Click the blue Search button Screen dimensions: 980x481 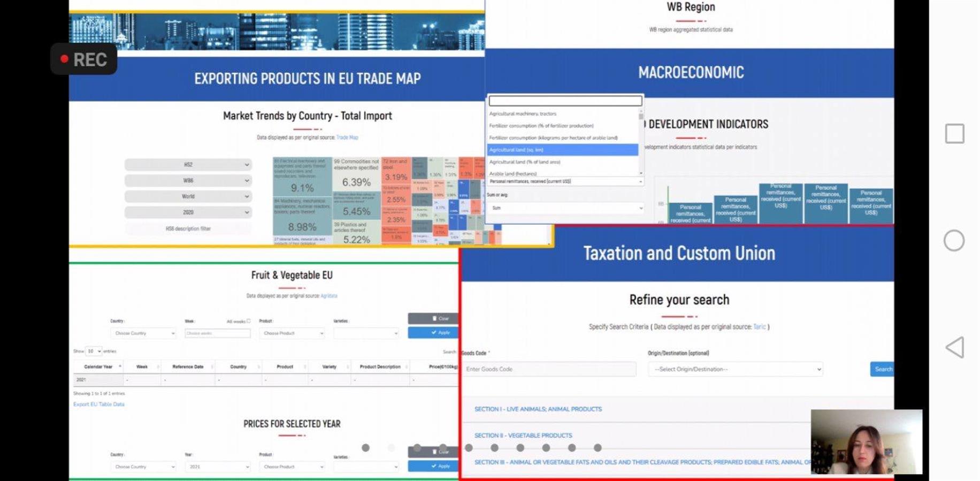click(882, 369)
